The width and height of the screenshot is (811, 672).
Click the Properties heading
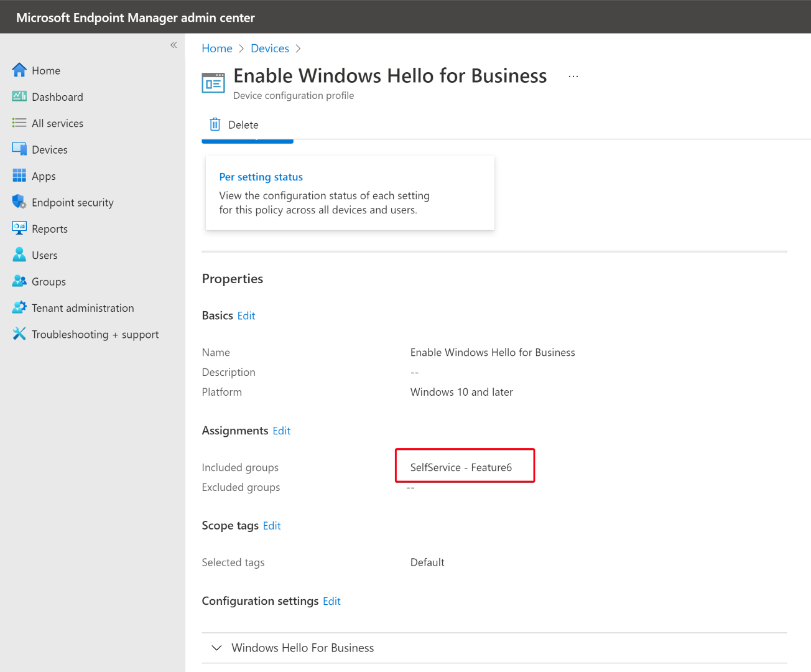[x=233, y=279]
